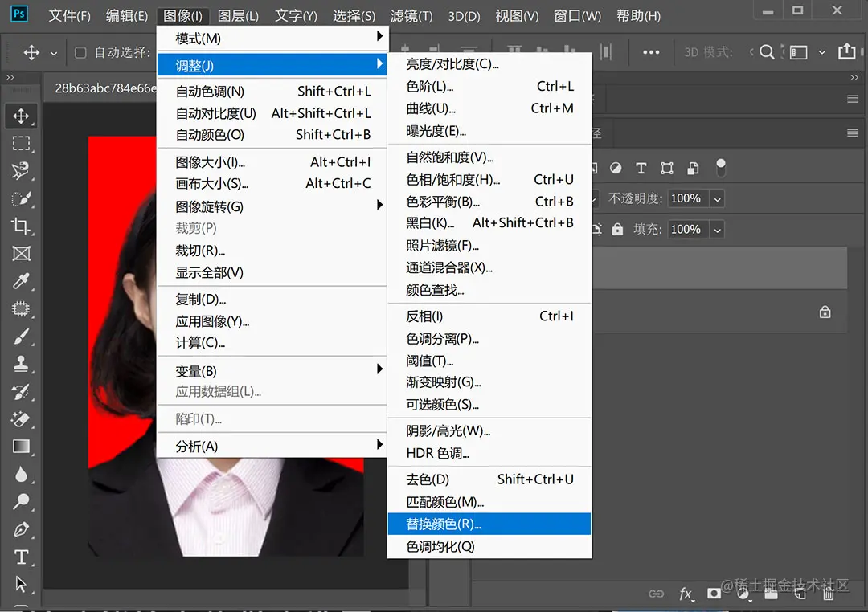
Task: Choose Brightness/Contrast (C) menu item
Action: (x=489, y=64)
